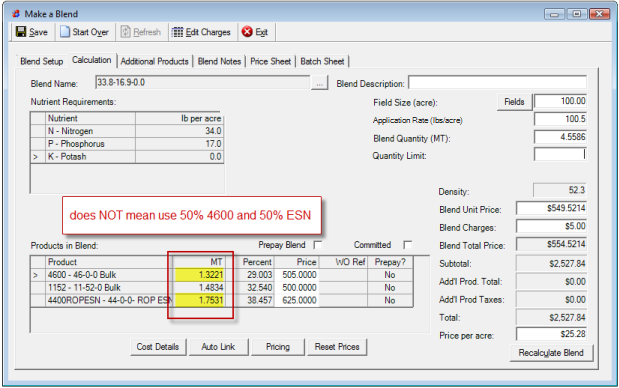Open the Blend Notes tab
Viewport: 619px width, 388px height.
219,62
